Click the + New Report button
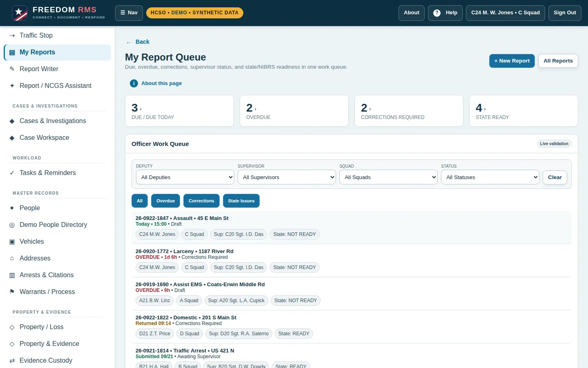The width and height of the screenshot is (588, 368). click(512, 61)
